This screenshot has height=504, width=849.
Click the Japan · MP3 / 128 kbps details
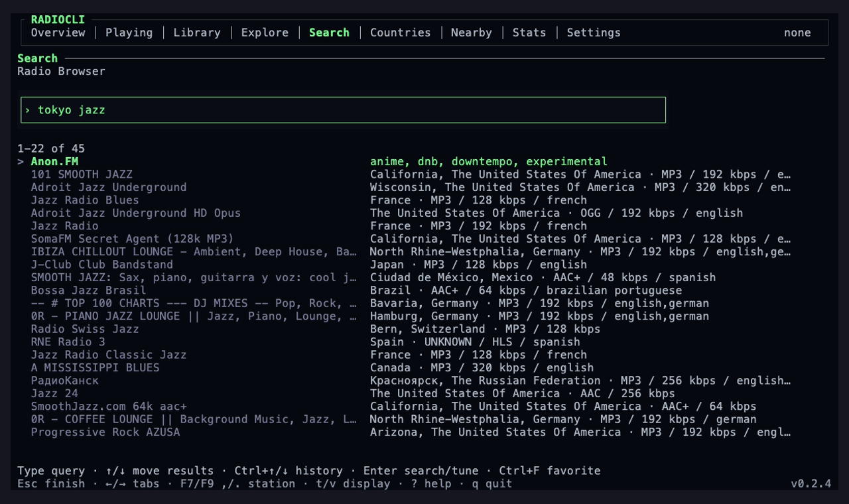pos(478,265)
